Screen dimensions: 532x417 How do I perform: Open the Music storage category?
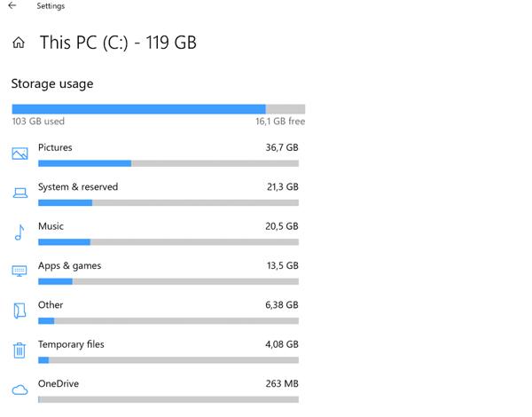tap(51, 226)
